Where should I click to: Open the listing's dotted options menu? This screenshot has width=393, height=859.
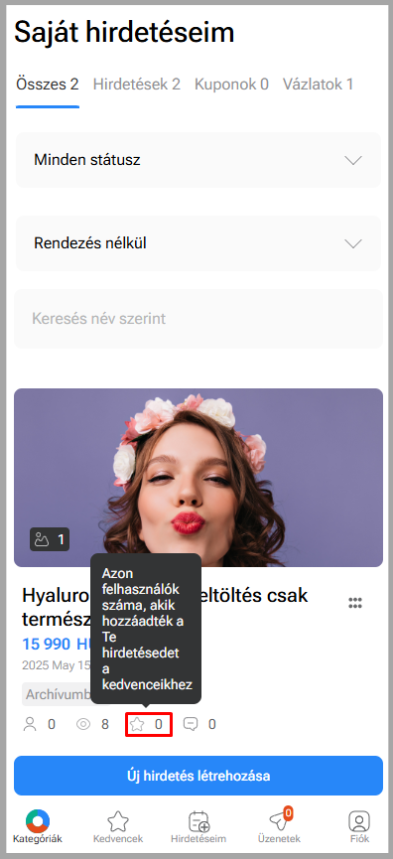click(355, 603)
